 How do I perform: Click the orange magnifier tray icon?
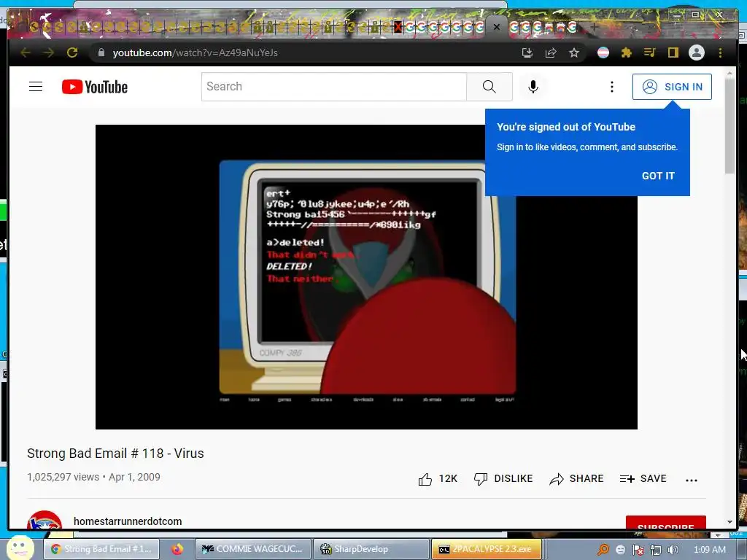tap(603, 550)
